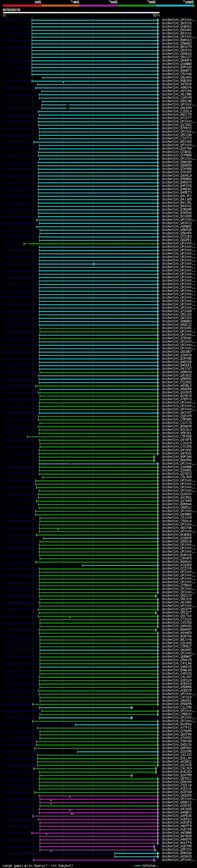Click label UniRef100_A4SBN8
197x868 pixels.
pyautogui.click(x=177, y=833)
